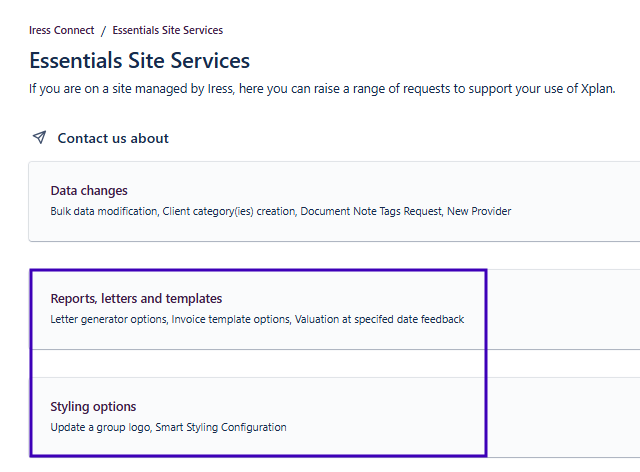Click Bulk data modification text

click(x=103, y=211)
